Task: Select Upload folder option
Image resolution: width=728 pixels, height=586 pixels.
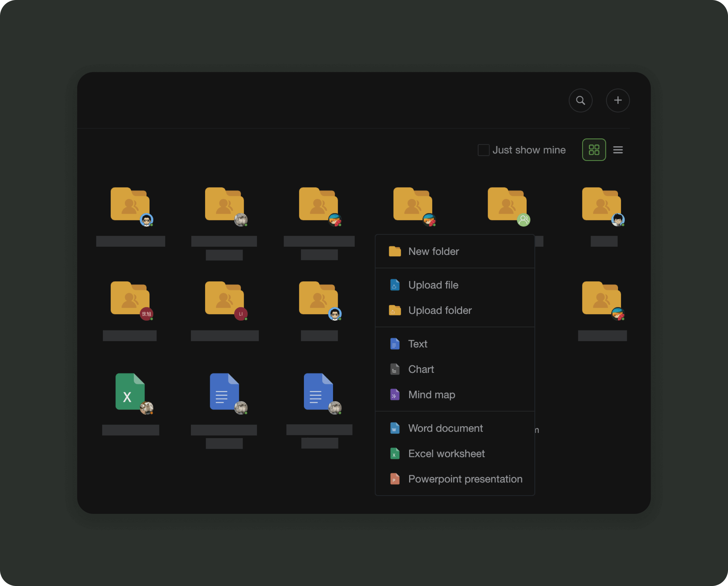Action: click(440, 310)
